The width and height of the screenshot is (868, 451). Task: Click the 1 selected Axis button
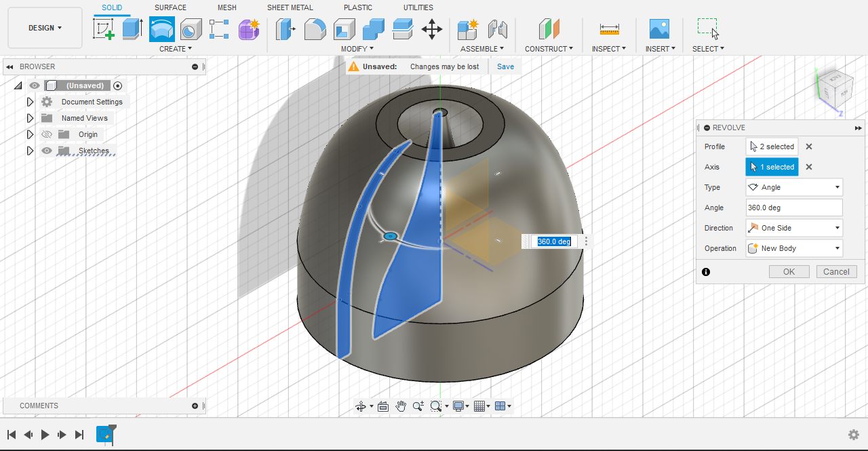point(772,167)
